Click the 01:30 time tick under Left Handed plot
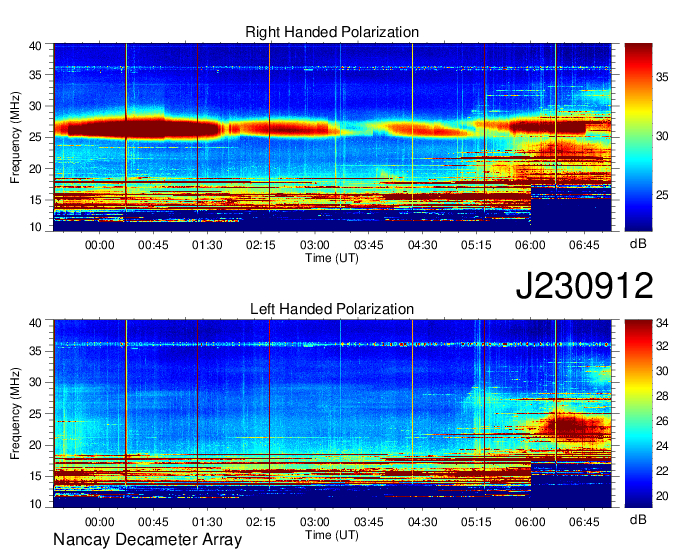This screenshot has width=680, height=552. (x=207, y=522)
